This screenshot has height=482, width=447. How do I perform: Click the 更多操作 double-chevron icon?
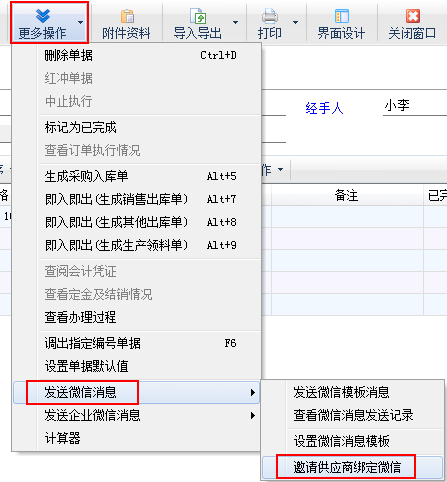tap(43, 16)
